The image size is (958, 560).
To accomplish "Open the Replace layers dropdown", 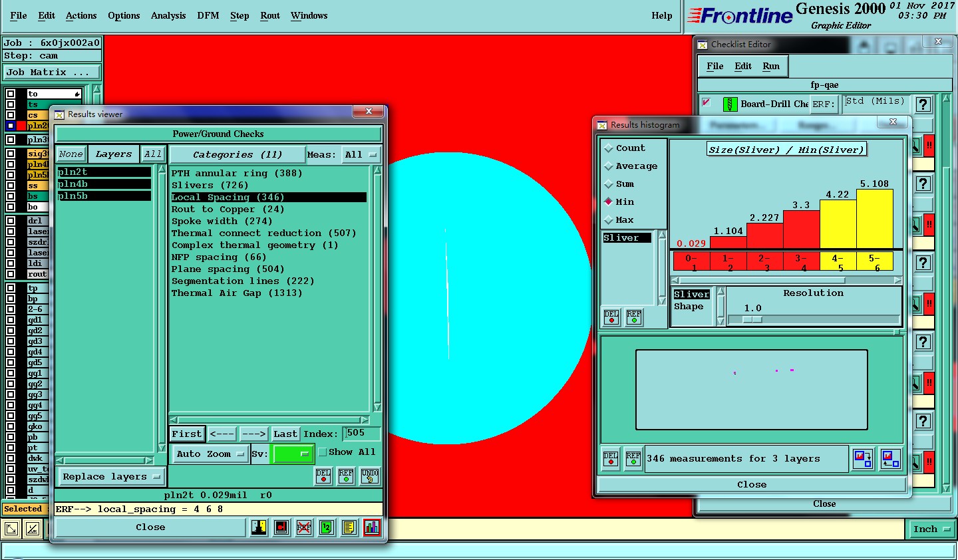I will [x=111, y=477].
